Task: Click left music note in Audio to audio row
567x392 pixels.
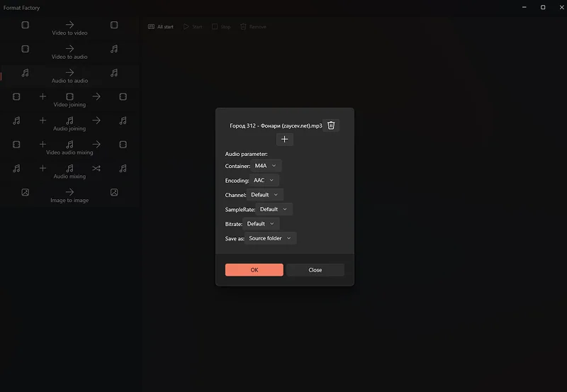Action: tap(26, 73)
